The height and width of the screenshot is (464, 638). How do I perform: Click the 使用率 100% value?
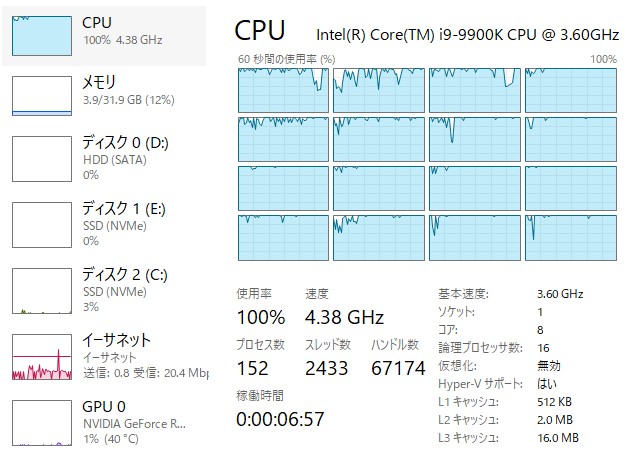coord(260,317)
